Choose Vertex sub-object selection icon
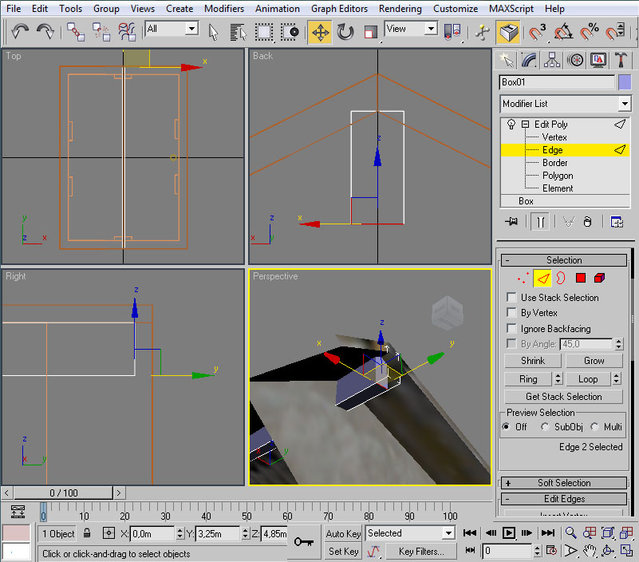The width and height of the screenshot is (639, 562). point(522,278)
